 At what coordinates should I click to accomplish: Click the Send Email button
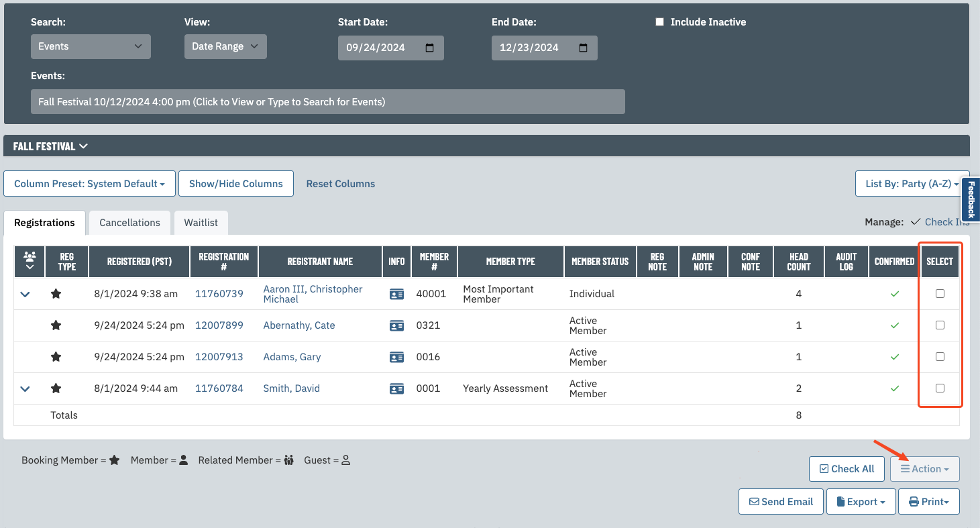pos(781,502)
